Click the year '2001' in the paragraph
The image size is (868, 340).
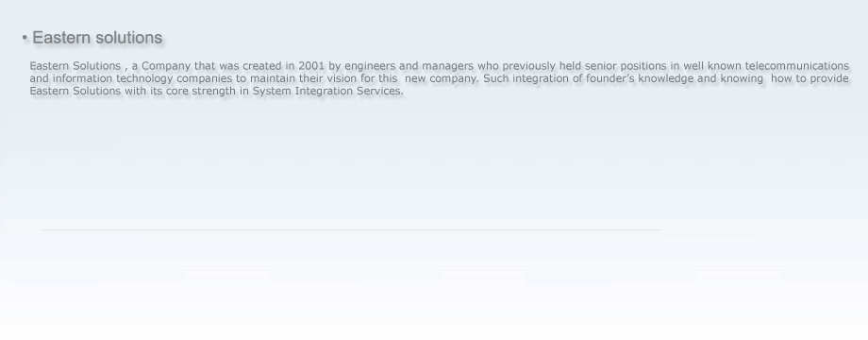point(311,65)
